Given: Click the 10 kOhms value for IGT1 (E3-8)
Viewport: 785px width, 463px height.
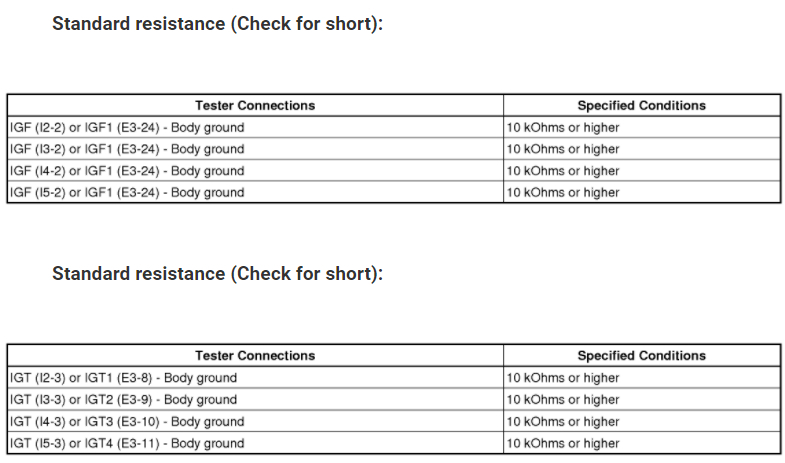Looking at the screenshot, I should (x=563, y=378).
